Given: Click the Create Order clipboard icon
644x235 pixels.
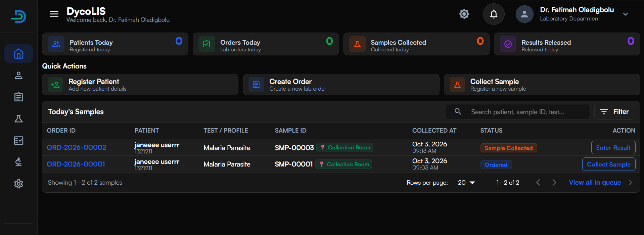Looking at the screenshot, I should click(x=256, y=85).
